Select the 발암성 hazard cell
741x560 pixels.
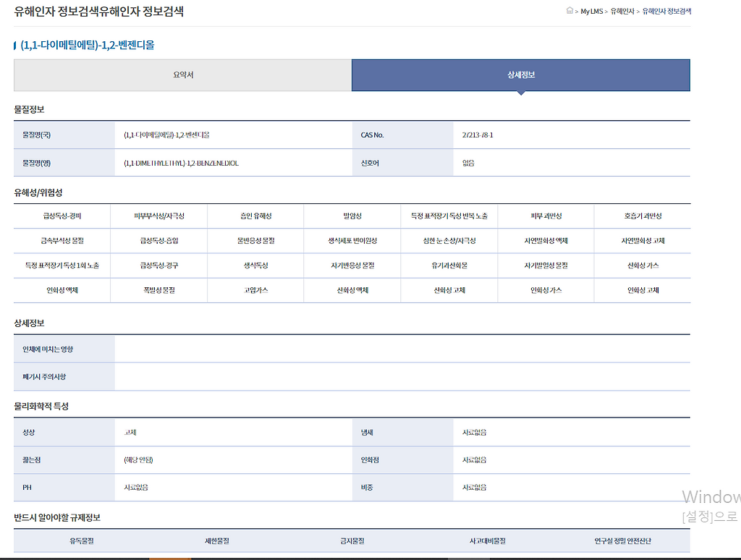352,216
